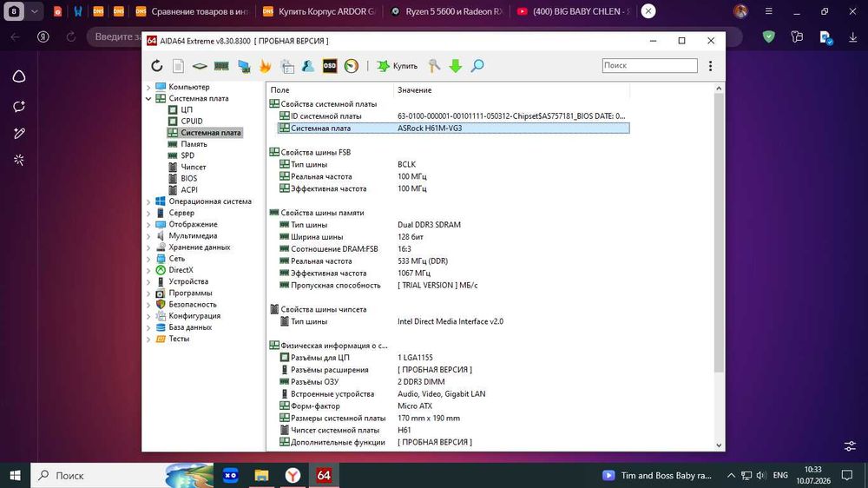868x488 pixels.
Task: Open the OSD panel toolbar icon
Action: [329, 66]
